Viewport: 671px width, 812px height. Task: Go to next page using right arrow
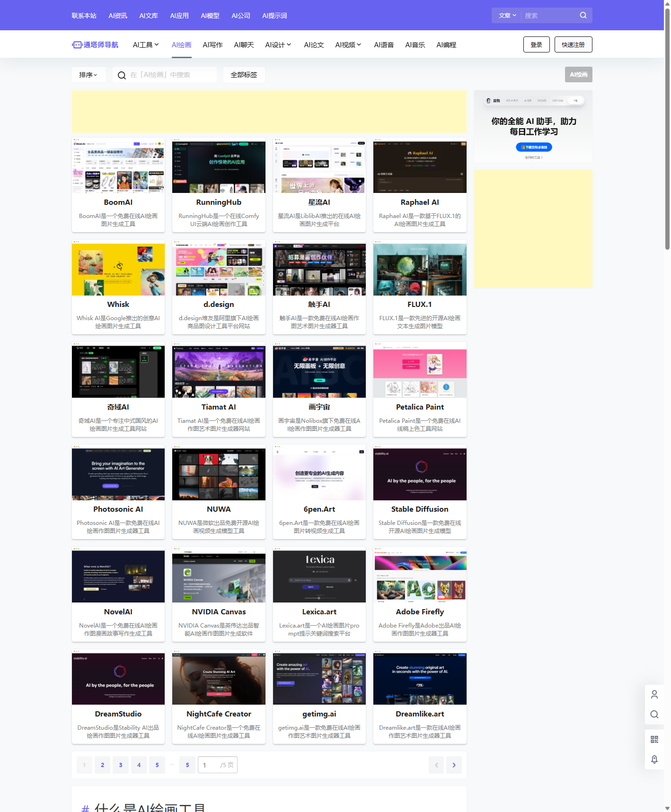(x=454, y=765)
